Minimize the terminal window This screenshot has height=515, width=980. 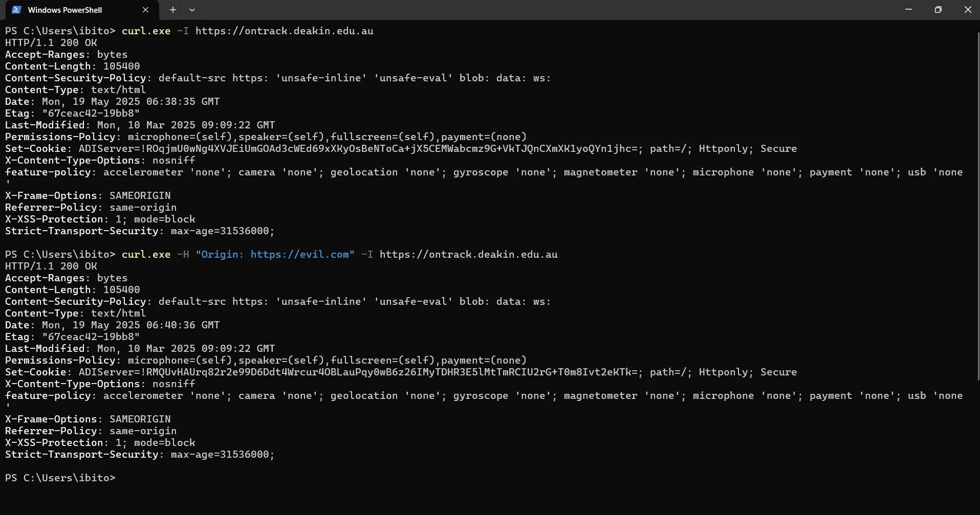[908, 9]
